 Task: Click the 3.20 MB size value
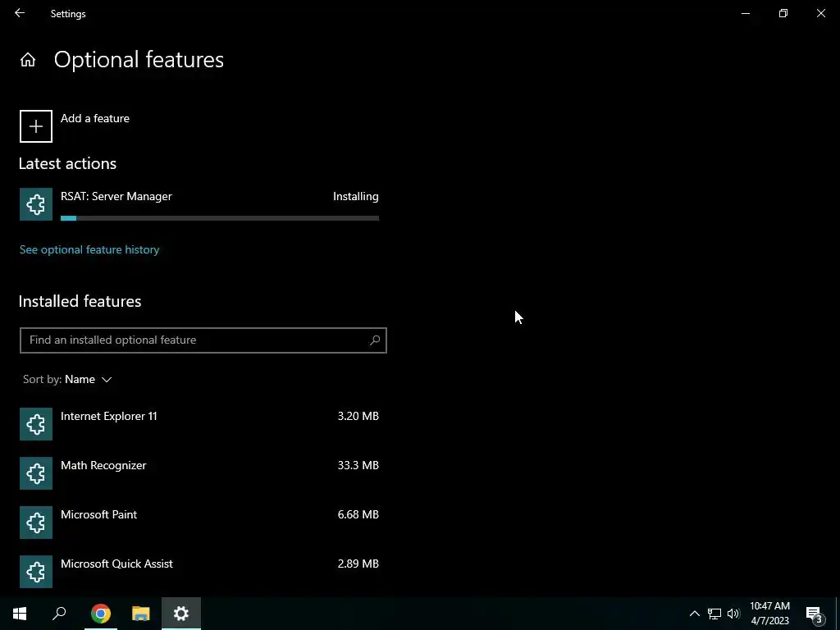(358, 416)
